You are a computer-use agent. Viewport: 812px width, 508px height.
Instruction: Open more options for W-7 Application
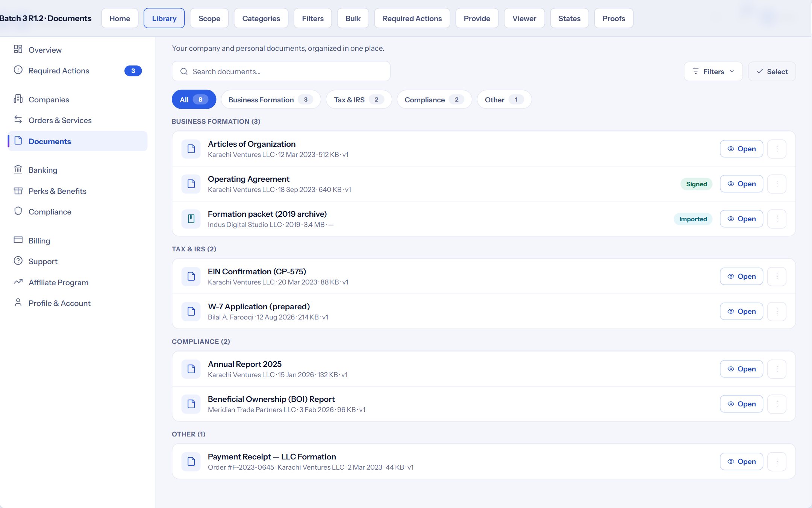point(777,312)
